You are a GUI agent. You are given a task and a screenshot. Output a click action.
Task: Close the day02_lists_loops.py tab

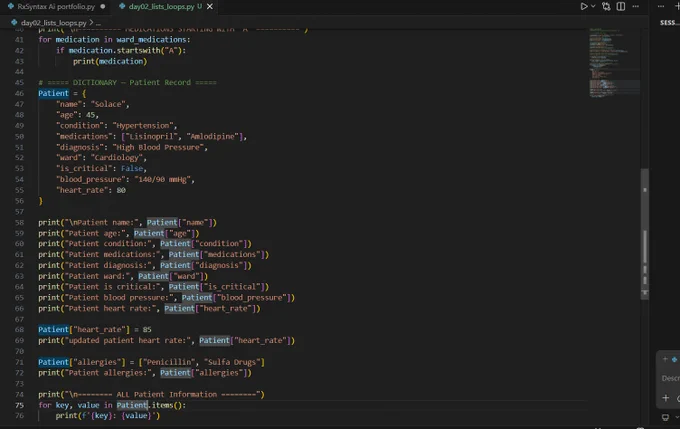click(210, 7)
